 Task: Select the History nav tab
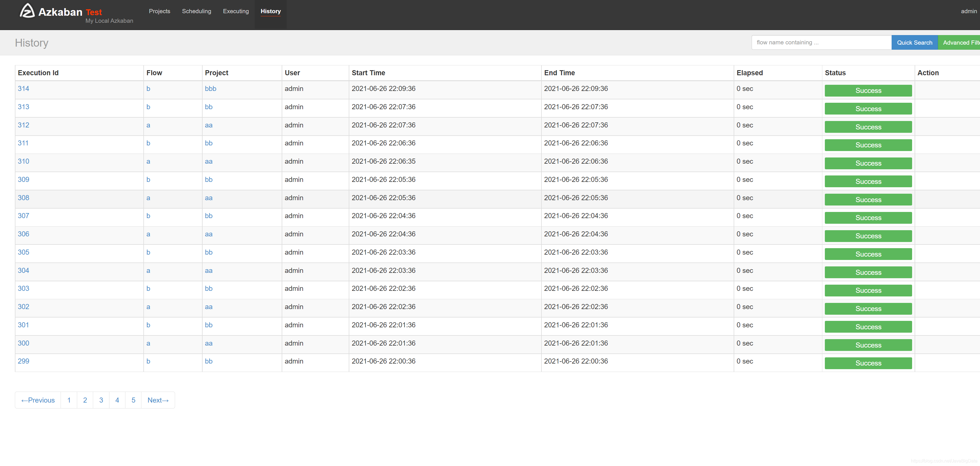[270, 11]
